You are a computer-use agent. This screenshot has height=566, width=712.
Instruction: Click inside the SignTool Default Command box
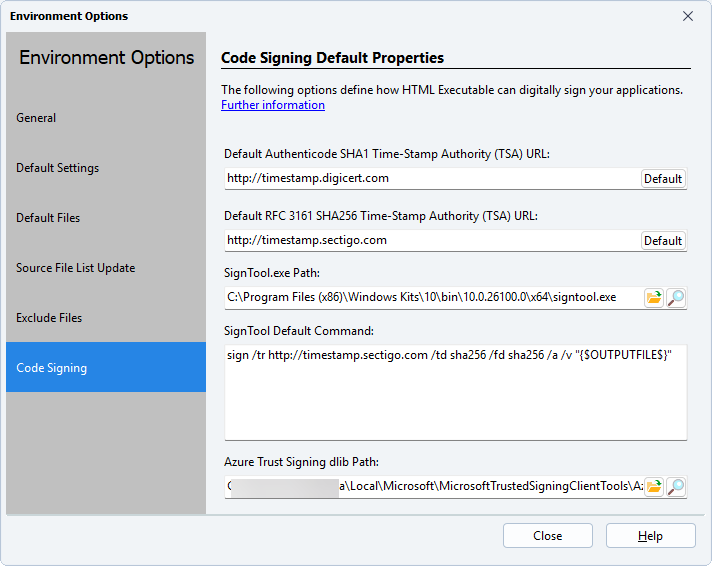455,395
